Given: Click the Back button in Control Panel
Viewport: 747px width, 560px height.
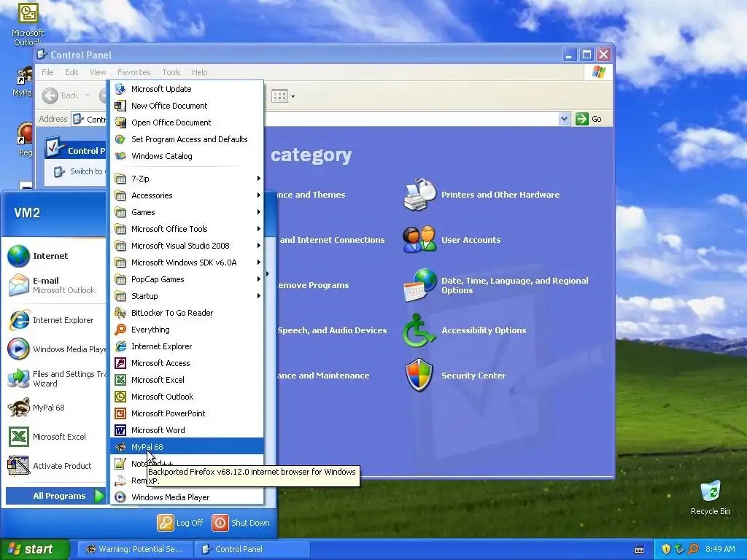Looking at the screenshot, I should click(61, 96).
